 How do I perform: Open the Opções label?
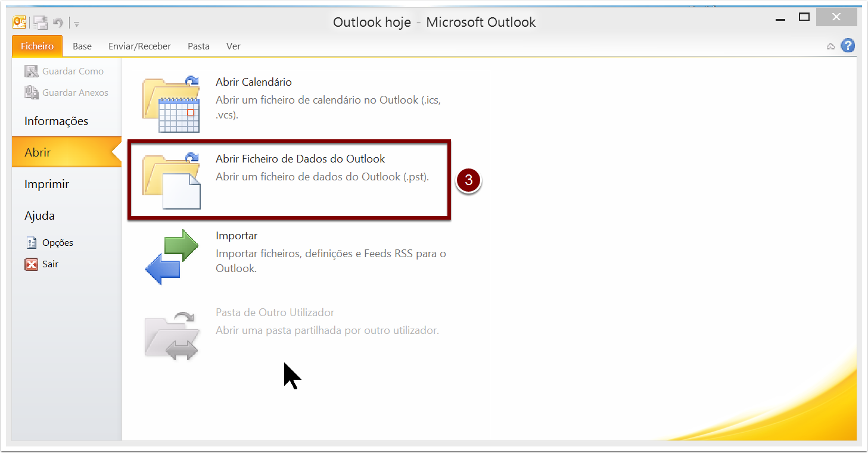(58, 243)
